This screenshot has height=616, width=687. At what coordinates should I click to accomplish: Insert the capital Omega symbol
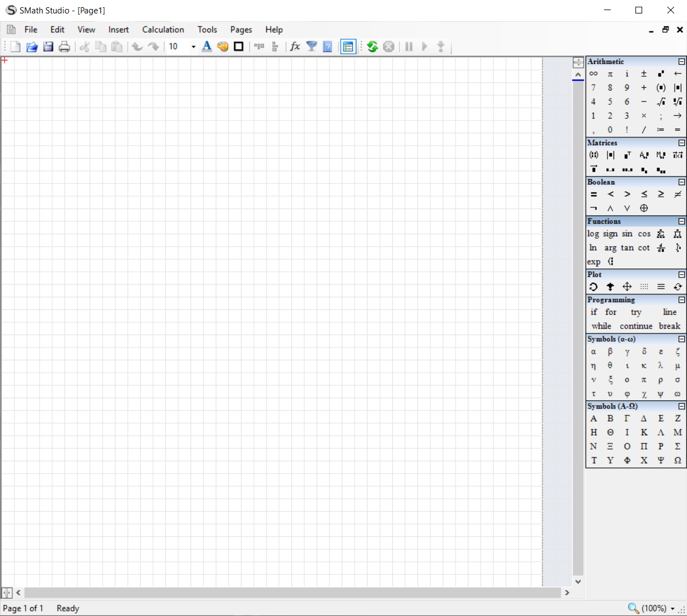[677, 460]
